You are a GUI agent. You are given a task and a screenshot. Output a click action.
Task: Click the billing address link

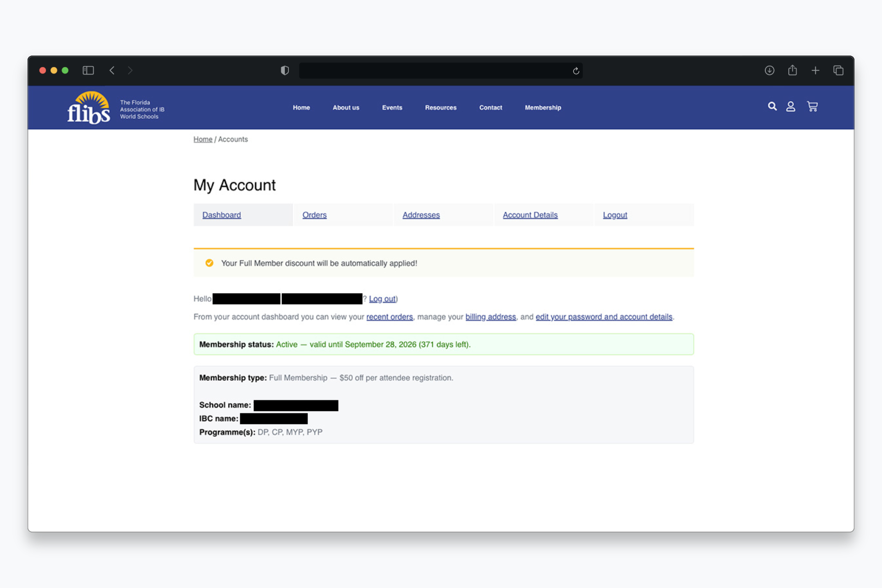tap(491, 317)
